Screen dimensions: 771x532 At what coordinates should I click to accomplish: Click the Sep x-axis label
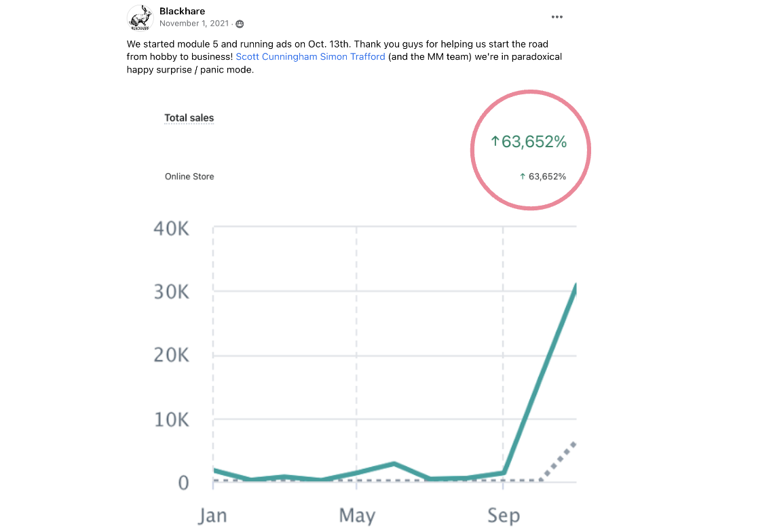pyautogui.click(x=503, y=516)
